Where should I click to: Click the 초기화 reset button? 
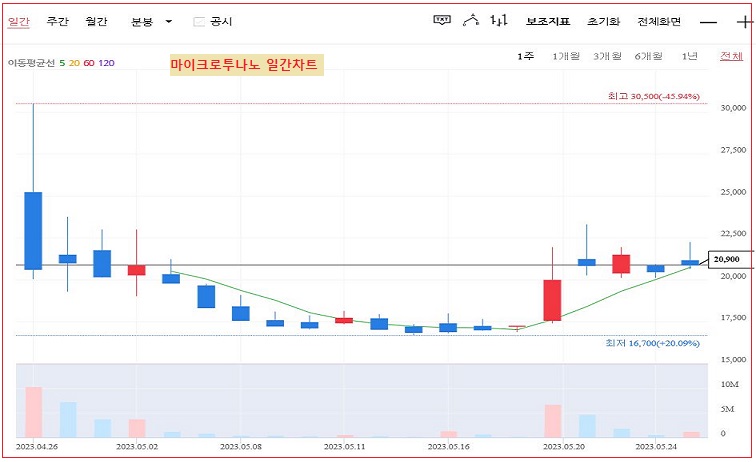click(x=603, y=22)
